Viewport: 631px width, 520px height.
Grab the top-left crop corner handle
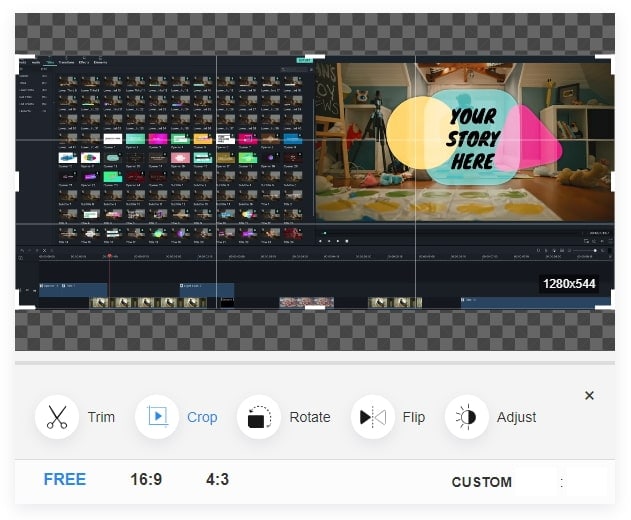(19, 57)
